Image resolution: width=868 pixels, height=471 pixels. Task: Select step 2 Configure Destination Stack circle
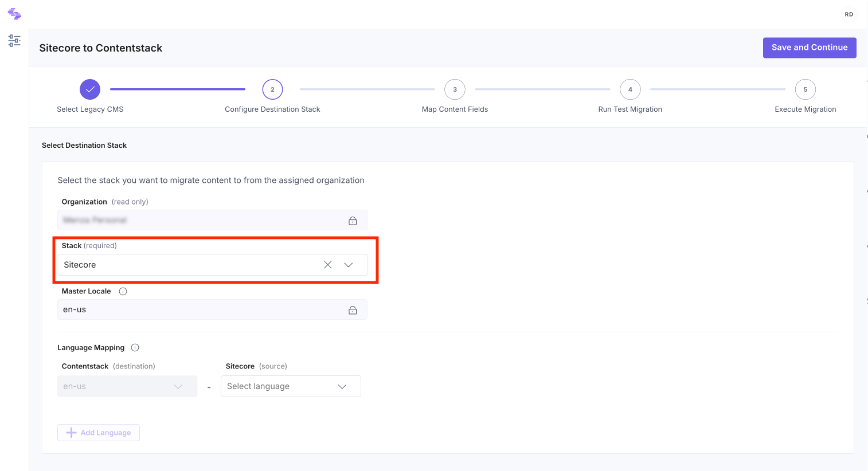click(x=272, y=89)
